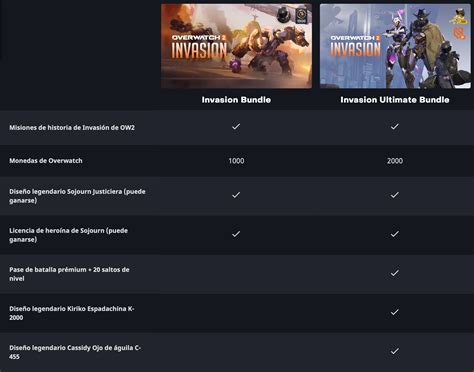Click Ultimate Bundle checkmark for Pase de batalla prémium
This screenshot has height=372, width=474.
[395, 273]
